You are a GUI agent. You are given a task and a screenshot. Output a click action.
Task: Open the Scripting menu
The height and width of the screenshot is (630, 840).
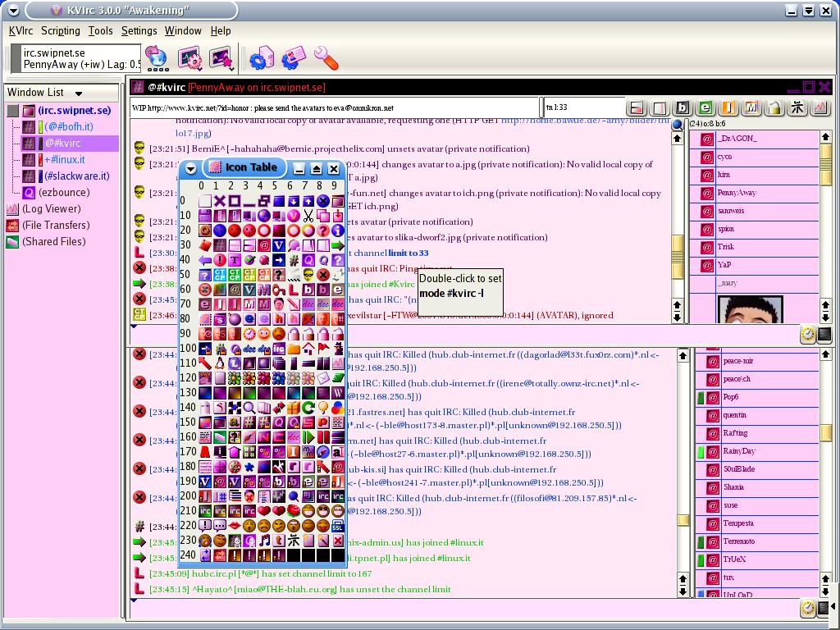click(61, 31)
